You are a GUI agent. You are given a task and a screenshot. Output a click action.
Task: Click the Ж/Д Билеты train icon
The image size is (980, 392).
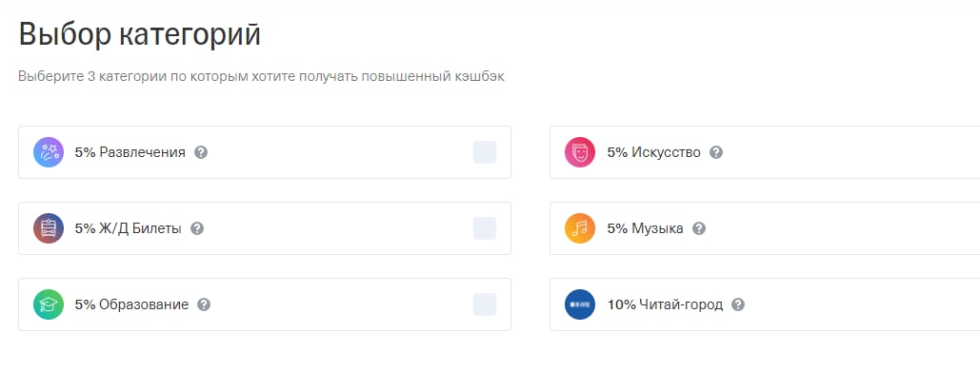(x=49, y=228)
